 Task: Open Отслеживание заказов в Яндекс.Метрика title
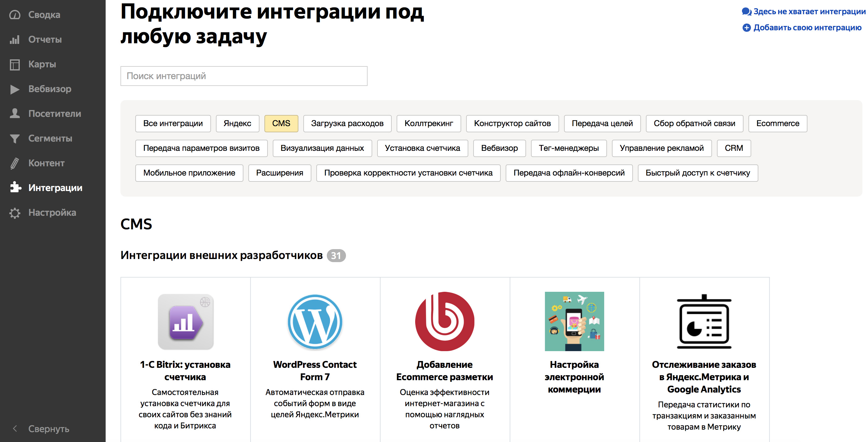[704, 377]
